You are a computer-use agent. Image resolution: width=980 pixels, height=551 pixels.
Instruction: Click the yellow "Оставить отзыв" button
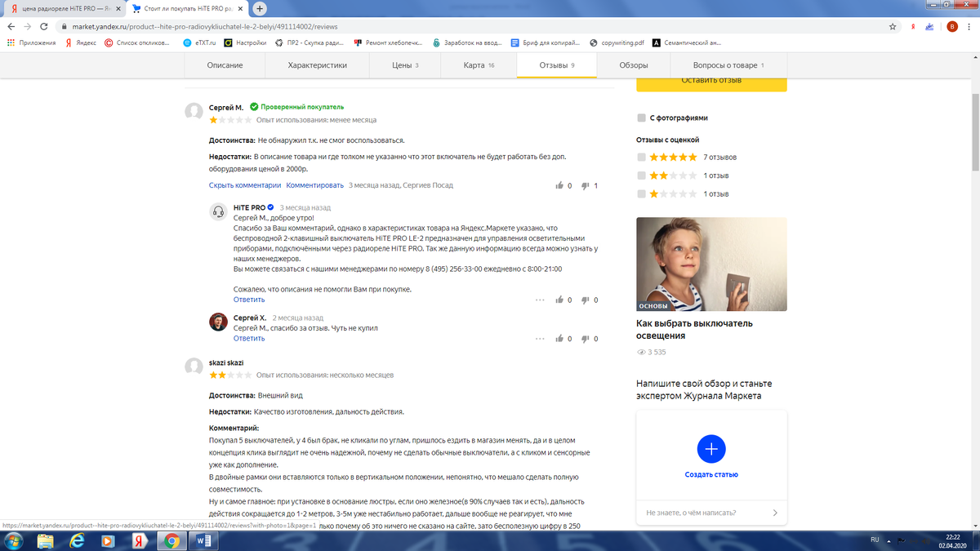(711, 82)
